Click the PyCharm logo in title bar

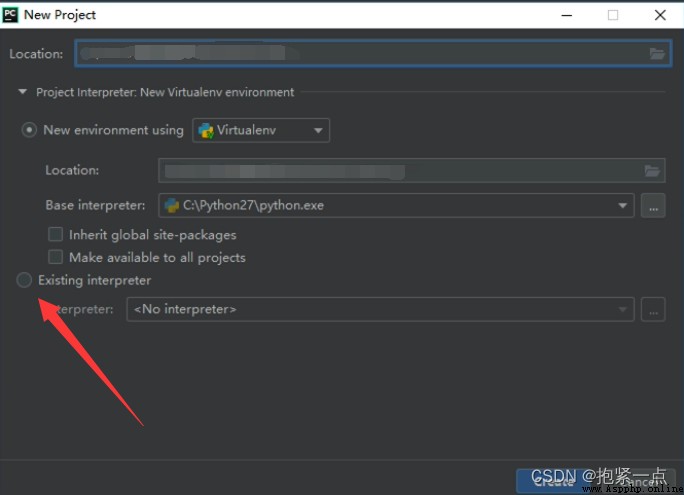coord(10,15)
